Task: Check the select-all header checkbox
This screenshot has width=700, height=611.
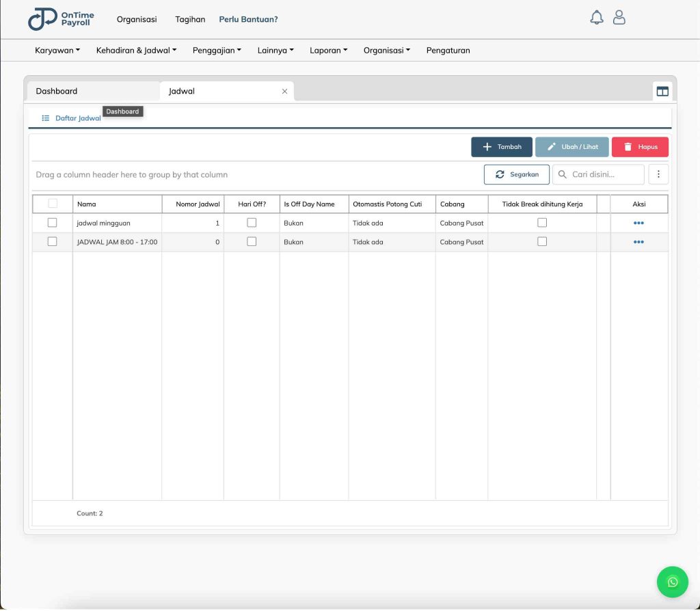Action: click(x=53, y=204)
